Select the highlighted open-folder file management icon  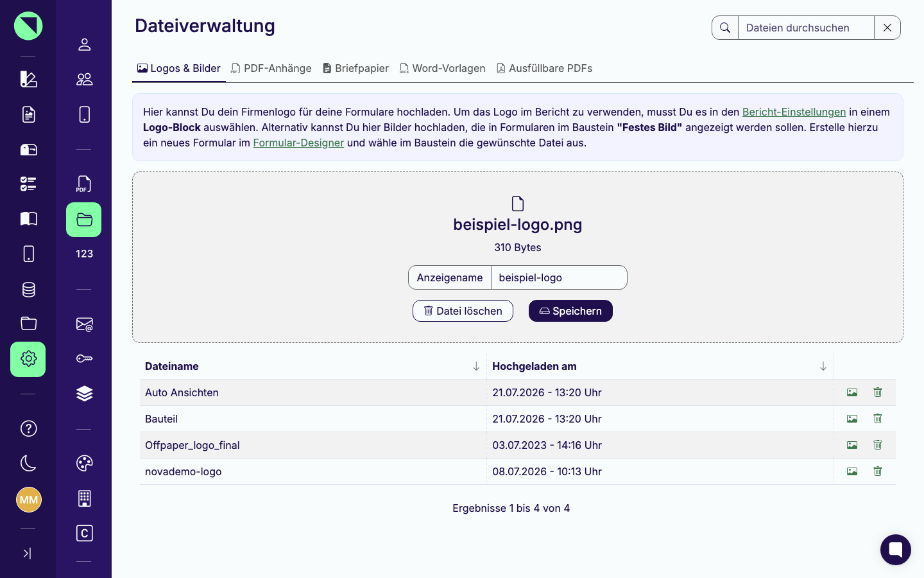tap(84, 220)
